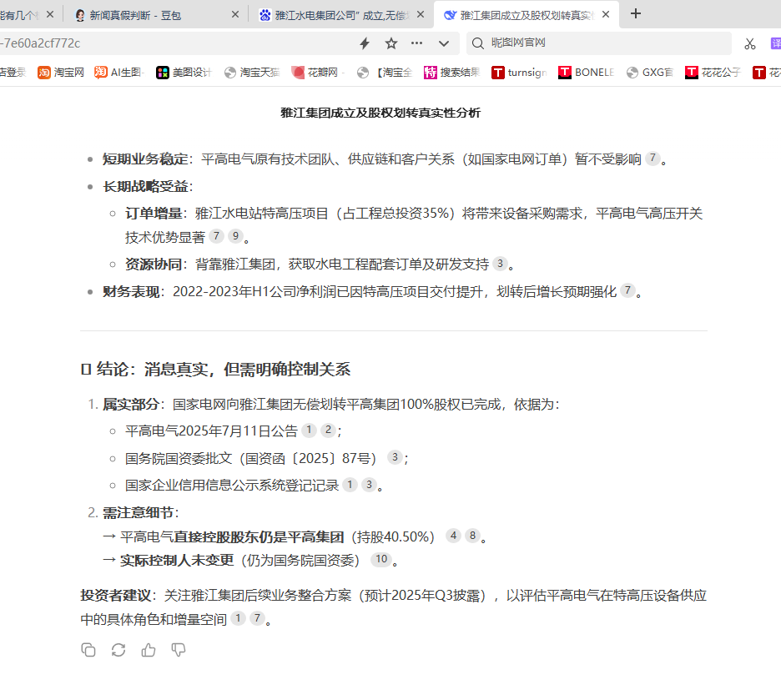
Task: Open citation 2 after 7月11日公告
Action: pyautogui.click(x=328, y=430)
